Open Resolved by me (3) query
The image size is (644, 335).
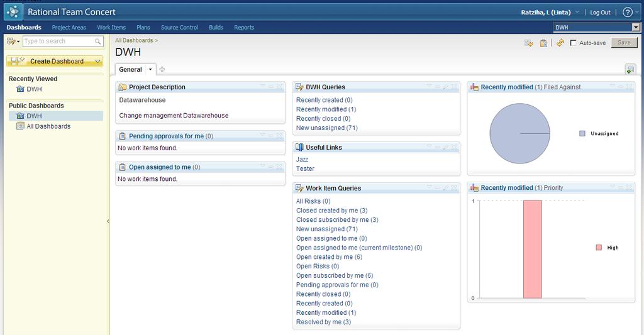tap(324, 322)
